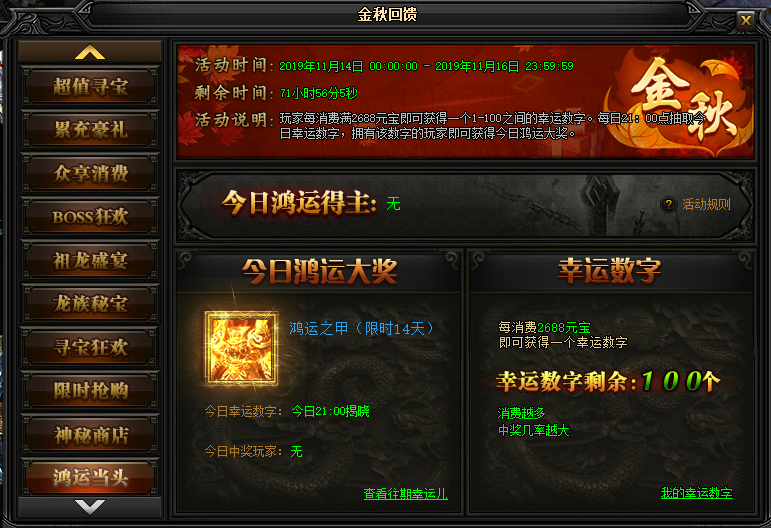771x528 pixels.
Task: Select the 累充豪礼 tab
Action: 90,130
